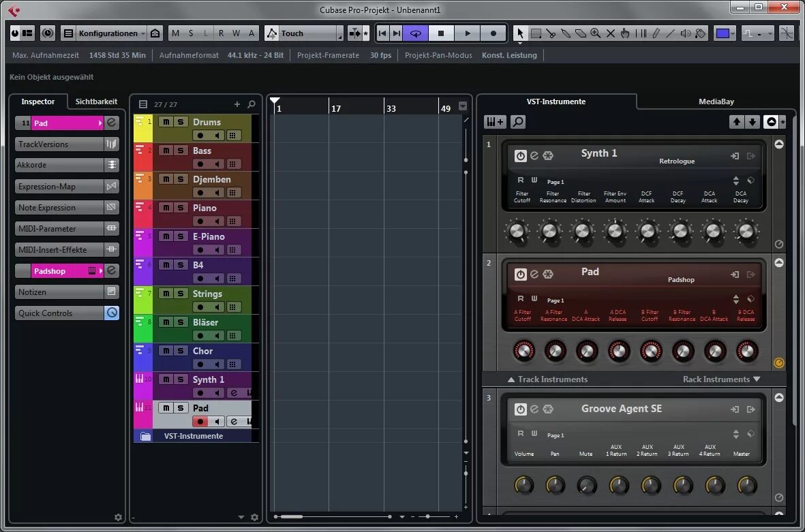Click the search icon in VST-Instrumente rack
The width and height of the screenshot is (805, 532).
pyautogui.click(x=518, y=121)
